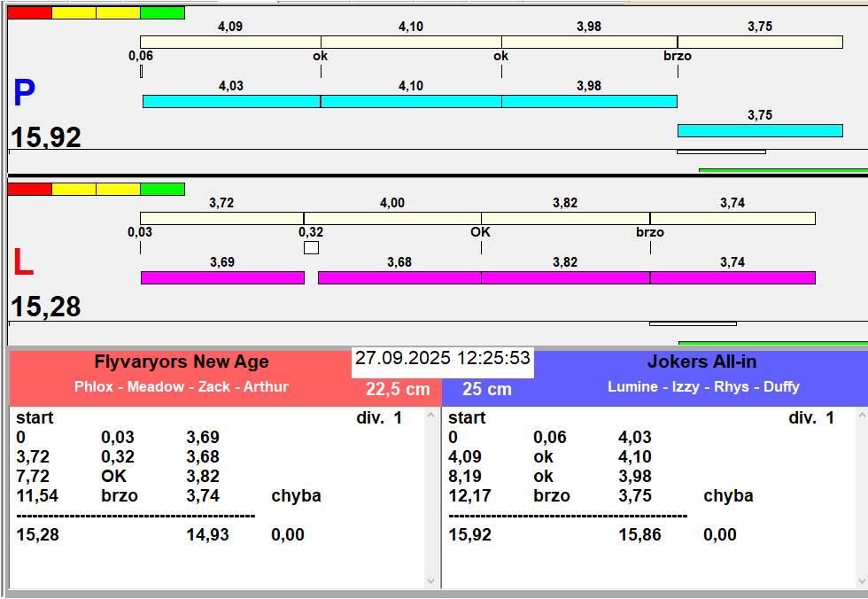Click the 12,17 split in Jokers results

469,495
